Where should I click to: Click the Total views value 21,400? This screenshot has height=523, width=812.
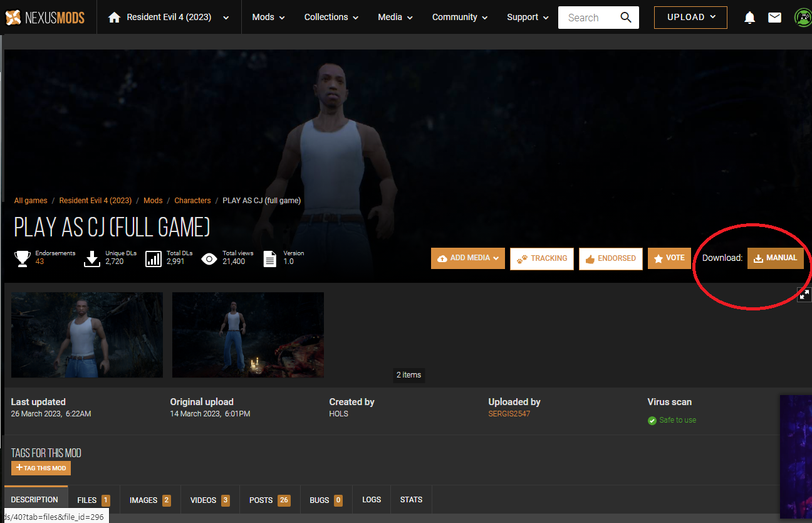(234, 261)
